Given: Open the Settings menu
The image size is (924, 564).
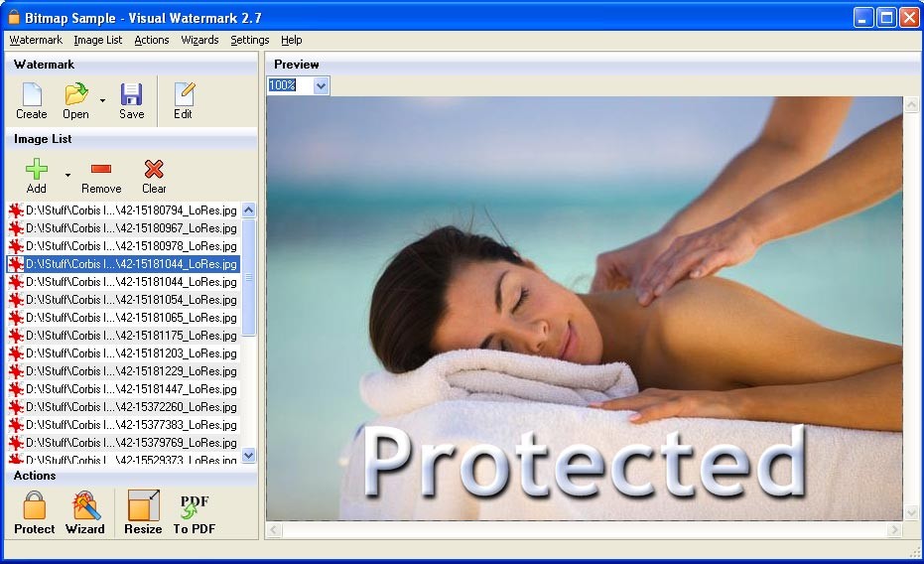Looking at the screenshot, I should (x=249, y=40).
